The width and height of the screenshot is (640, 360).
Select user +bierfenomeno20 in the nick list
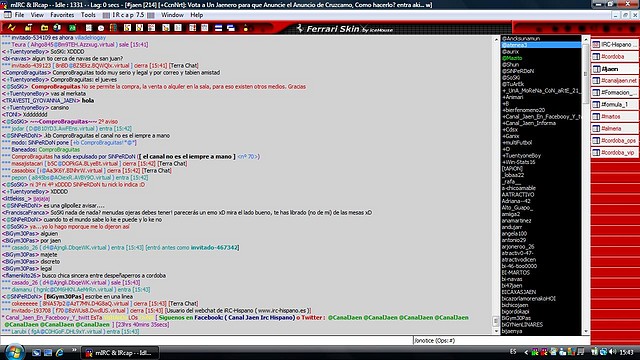pyautogui.click(x=523, y=110)
